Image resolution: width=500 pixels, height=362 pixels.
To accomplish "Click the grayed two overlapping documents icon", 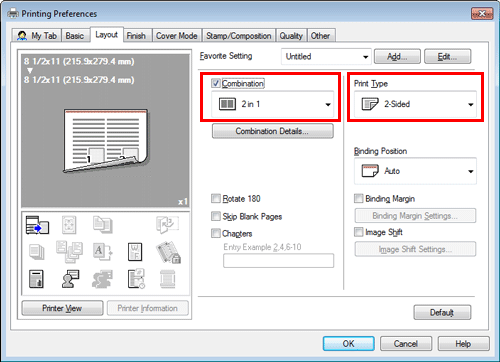I will (102, 225).
